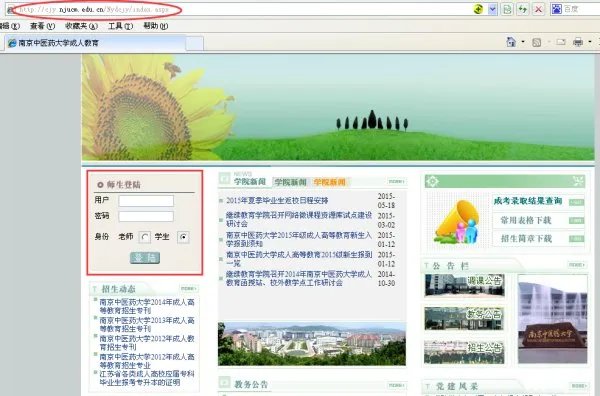Switch to the orange 学院新闻 tab

pyautogui.click(x=329, y=182)
